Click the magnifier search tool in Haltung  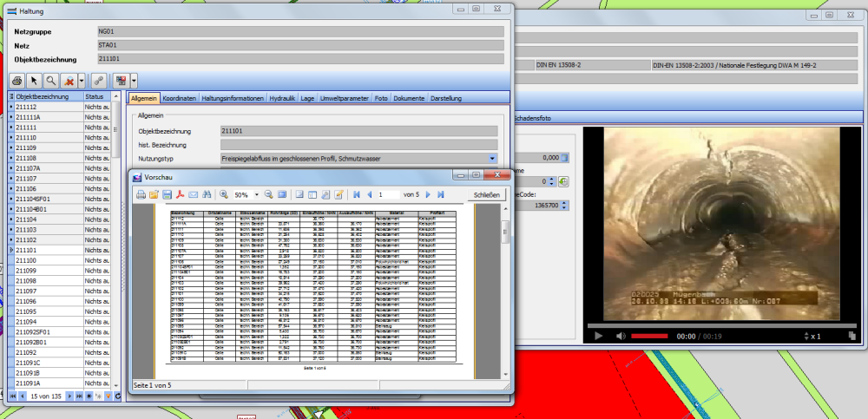(51, 81)
